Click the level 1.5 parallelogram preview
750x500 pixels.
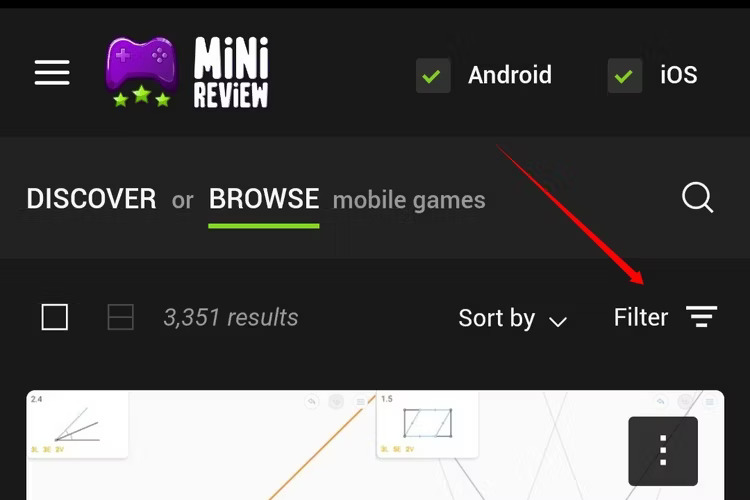(427, 424)
